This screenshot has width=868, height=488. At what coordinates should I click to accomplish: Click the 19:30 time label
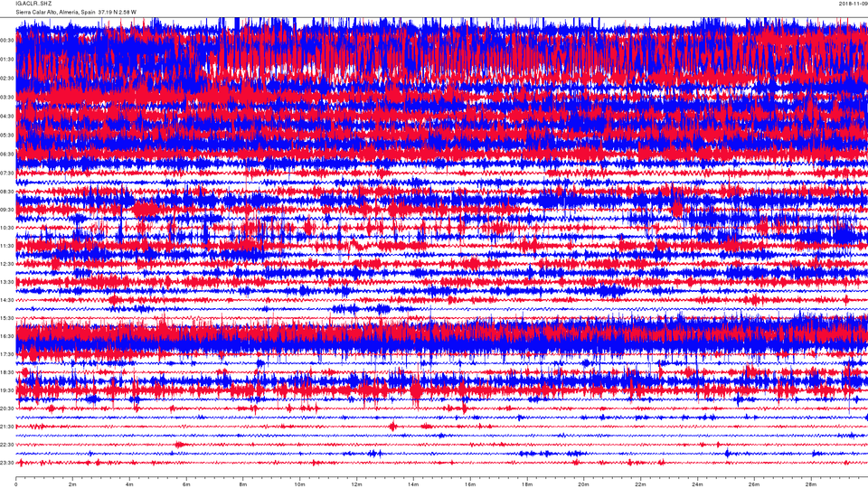pyautogui.click(x=7, y=390)
